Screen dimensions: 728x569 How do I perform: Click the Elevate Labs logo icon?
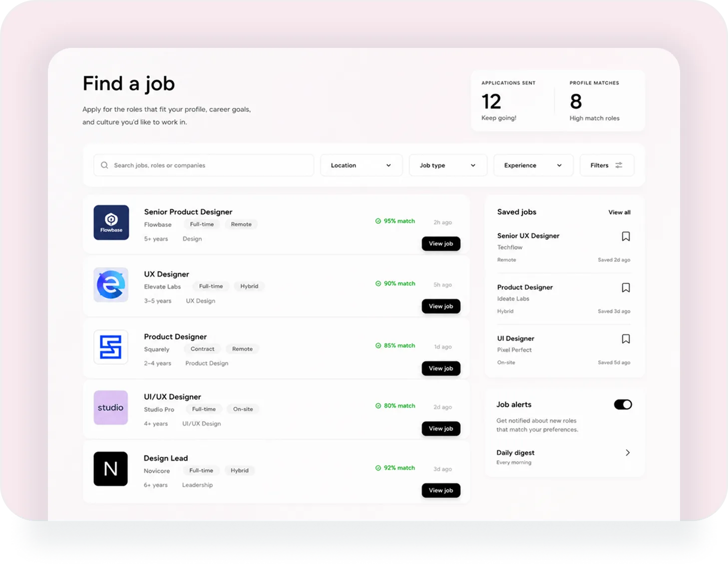111,285
